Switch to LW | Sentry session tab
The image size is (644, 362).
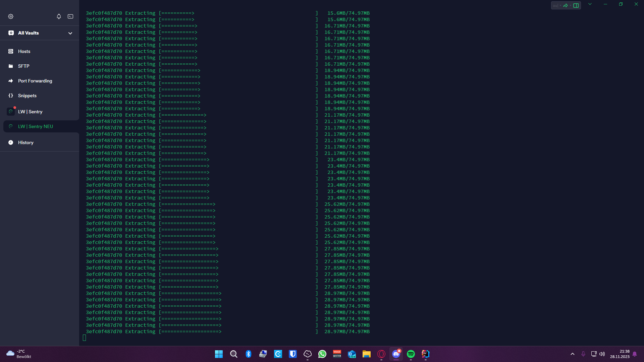tap(30, 112)
